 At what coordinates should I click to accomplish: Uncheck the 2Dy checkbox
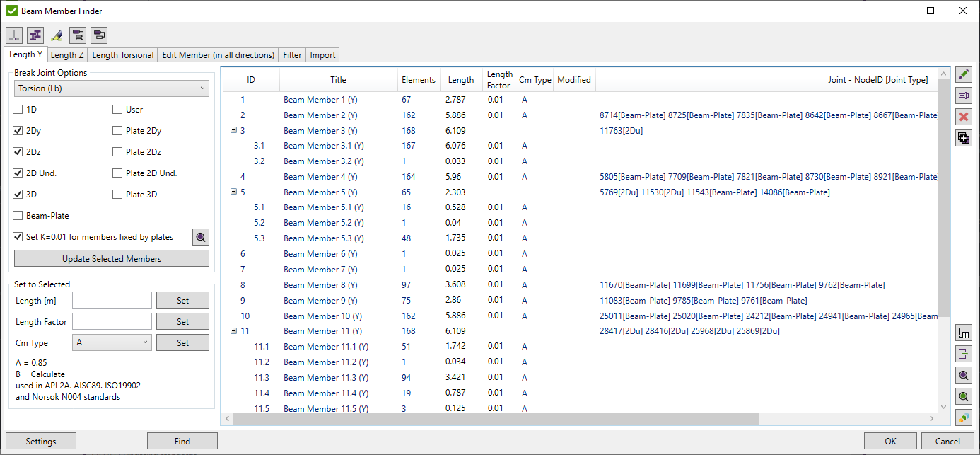(x=18, y=130)
